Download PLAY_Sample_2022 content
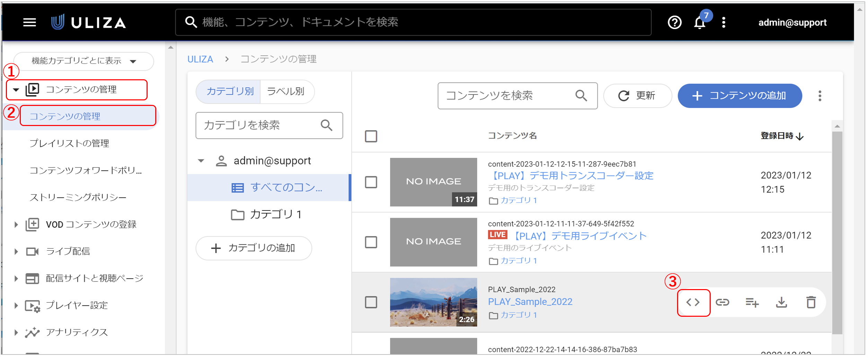868x359 pixels. click(x=781, y=302)
